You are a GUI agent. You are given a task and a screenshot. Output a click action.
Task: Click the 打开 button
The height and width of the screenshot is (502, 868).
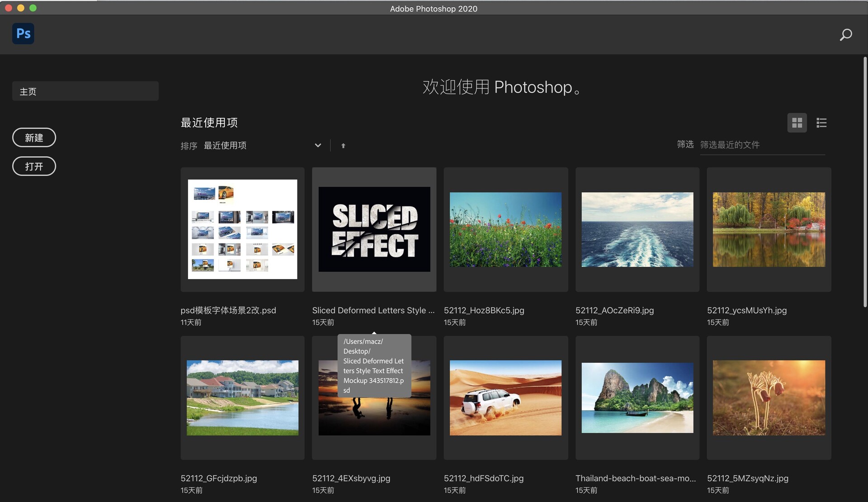pos(34,166)
